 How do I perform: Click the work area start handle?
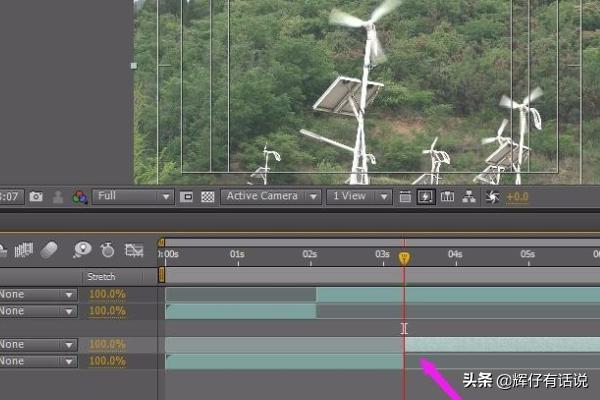pyautogui.click(x=162, y=275)
